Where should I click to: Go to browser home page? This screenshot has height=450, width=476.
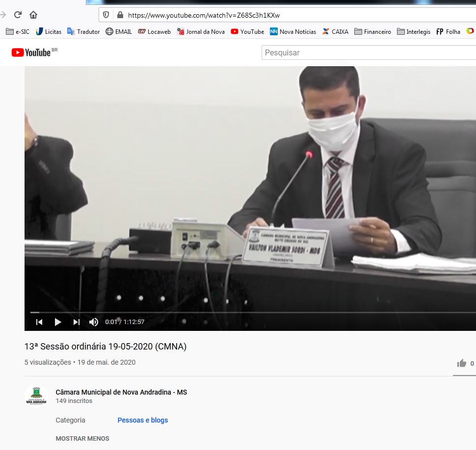[33, 15]
